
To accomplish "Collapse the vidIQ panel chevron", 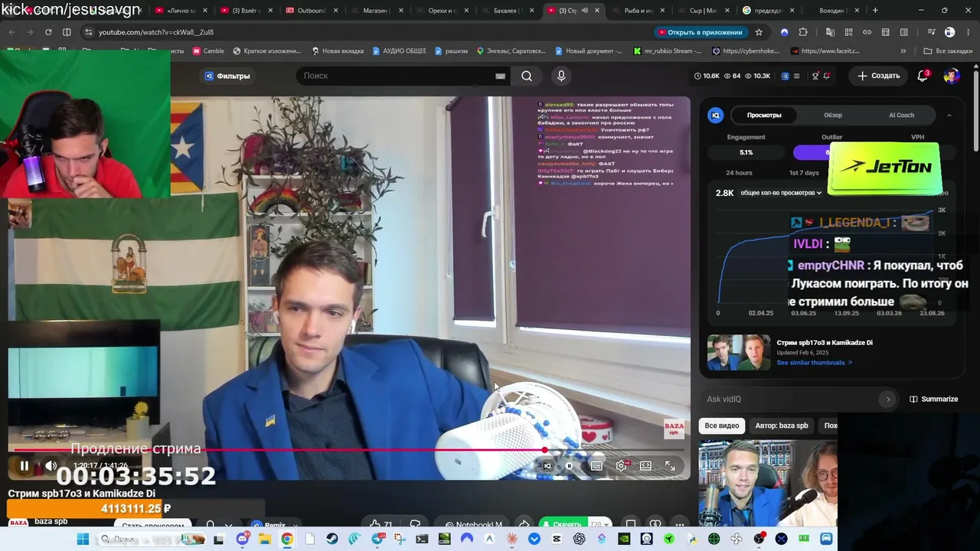I will [949, 115].
